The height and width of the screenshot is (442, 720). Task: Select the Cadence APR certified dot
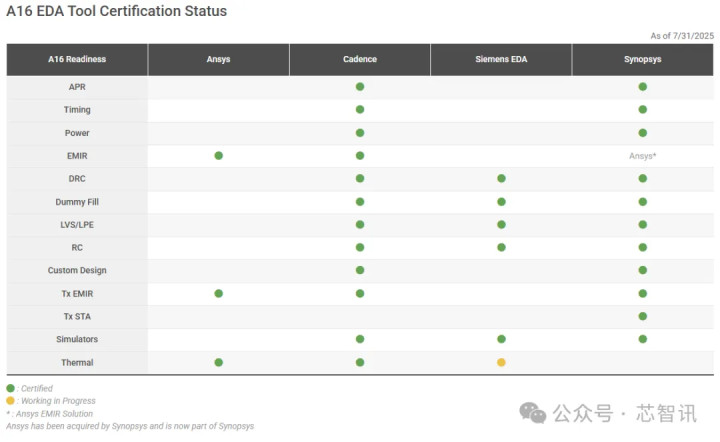coord(360,87)
